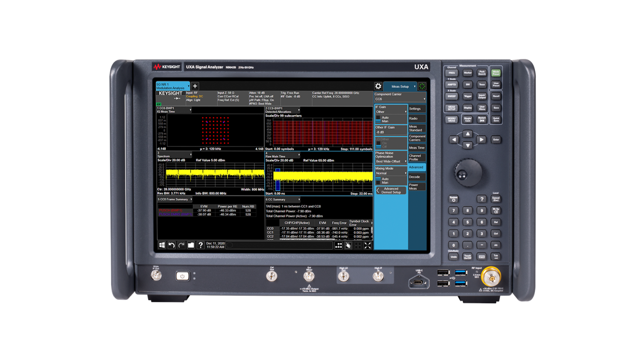This screenshot has height=362, width=644.
Task: Click the Other IF Gain value field
Action: point(390,132)
